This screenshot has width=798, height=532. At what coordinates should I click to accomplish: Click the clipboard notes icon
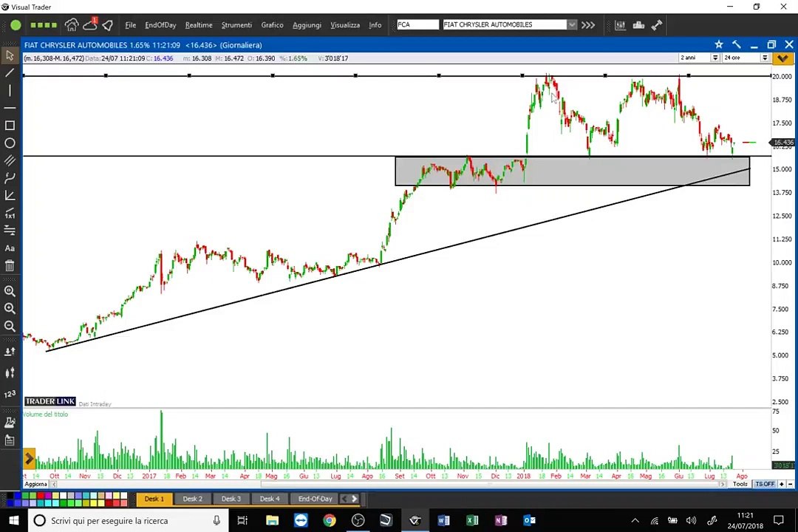(x=10, y=440)
